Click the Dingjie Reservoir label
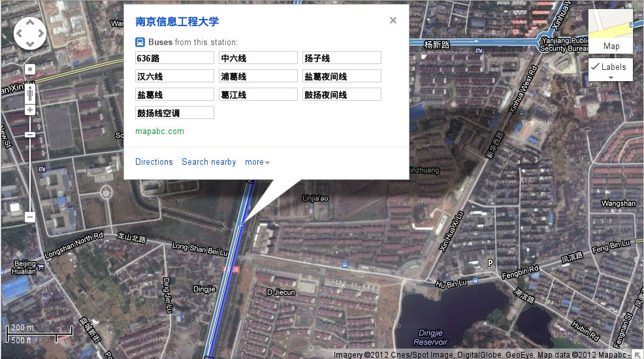 click(430, 337)
